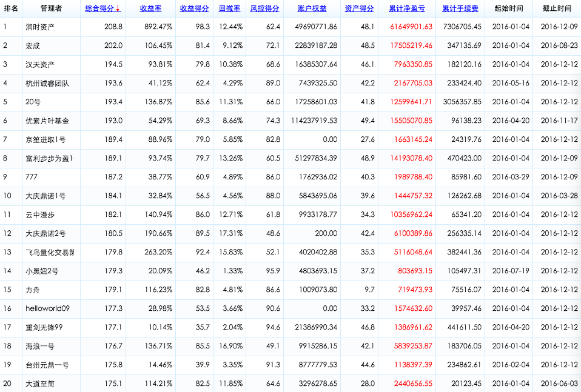The height and width of the screenshot is (392, 581).
Task: Click account equity 51297834.39
Action: tap(316, 158)
